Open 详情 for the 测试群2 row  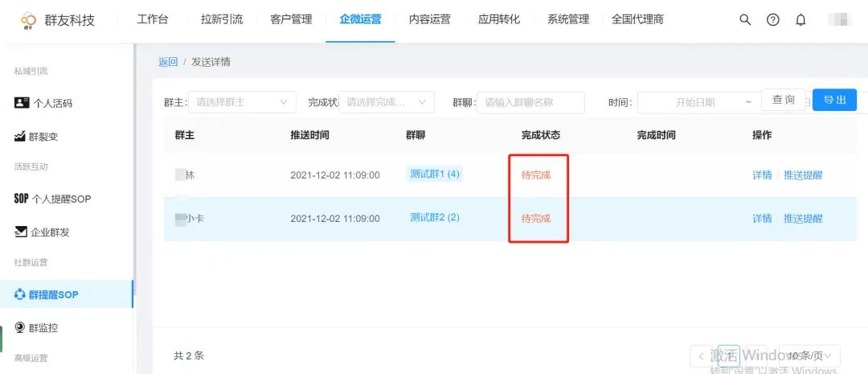pyautogui.click(x=762, y=218)
